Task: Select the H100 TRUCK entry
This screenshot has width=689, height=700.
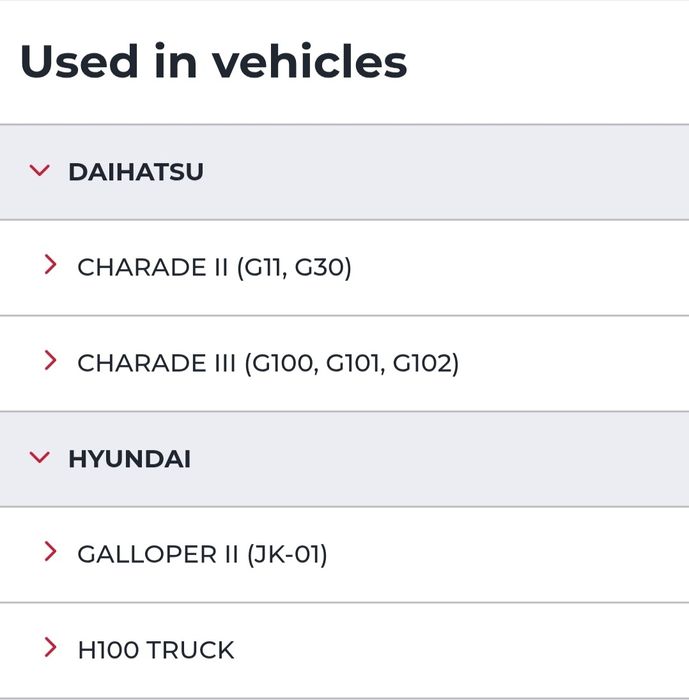Action: [x=155, y=650]
